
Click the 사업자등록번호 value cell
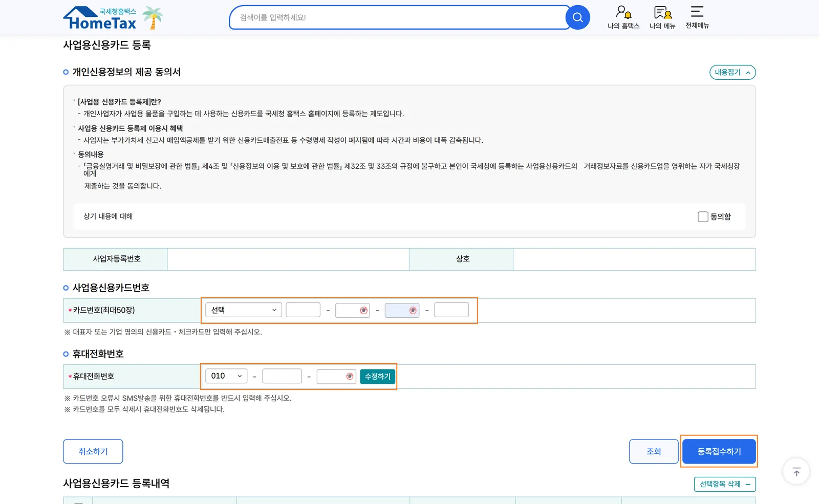(288, 259)
